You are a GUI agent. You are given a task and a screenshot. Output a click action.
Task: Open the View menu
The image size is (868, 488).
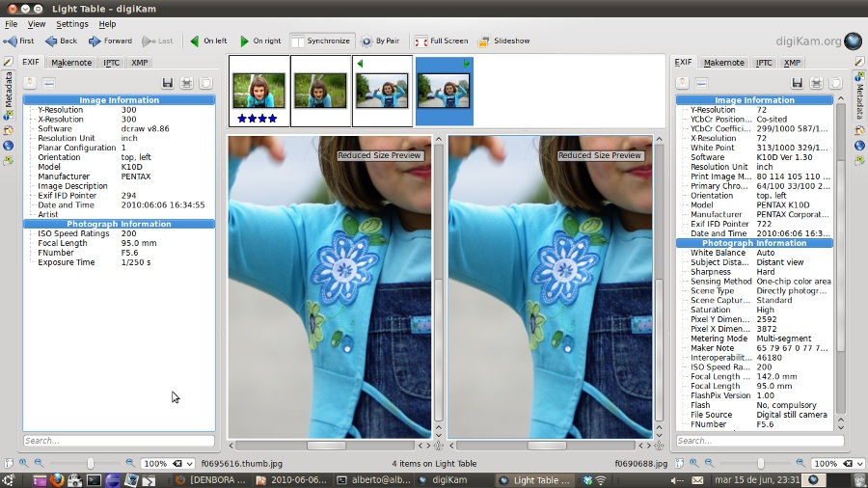tap(37, 24)
